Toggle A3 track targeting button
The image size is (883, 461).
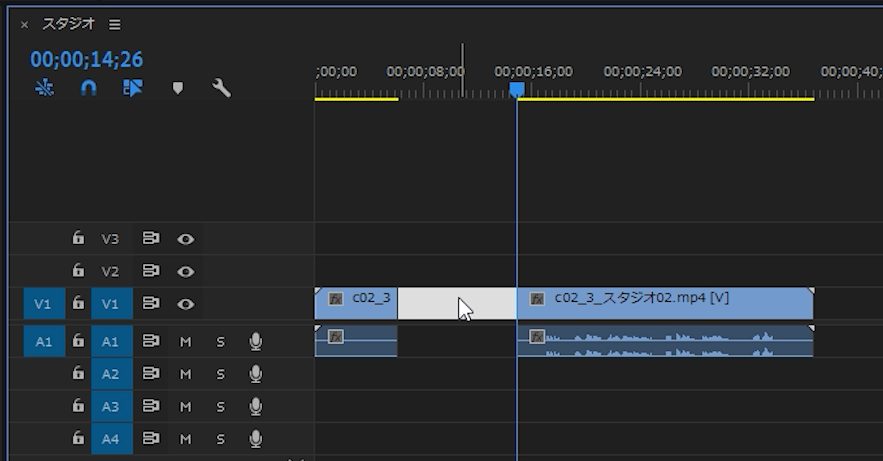(112, 406)
